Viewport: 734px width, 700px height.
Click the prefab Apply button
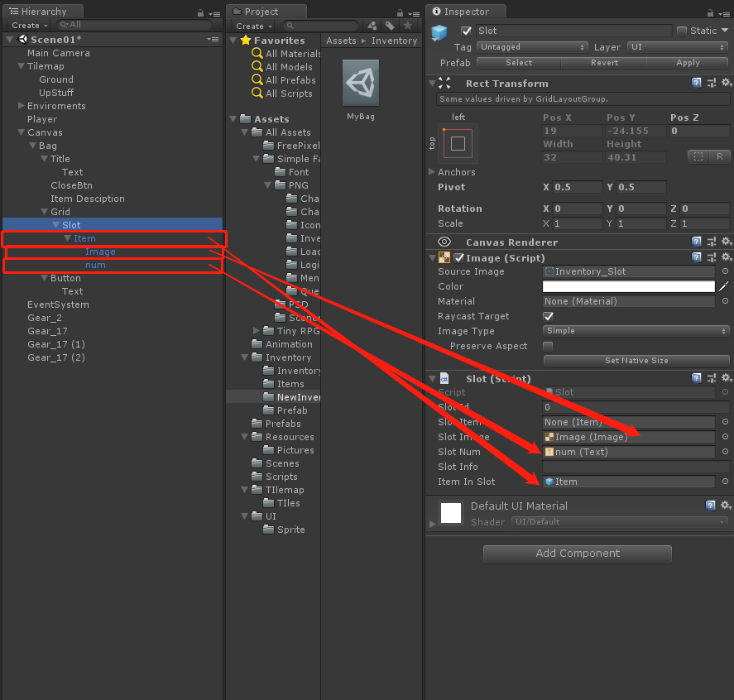point(687,62)
